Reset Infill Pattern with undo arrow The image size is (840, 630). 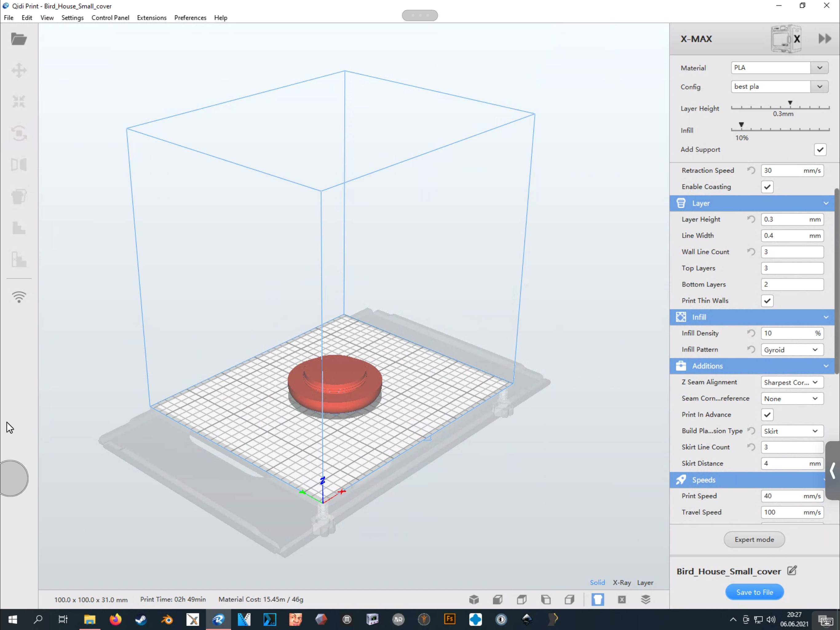point(751,349)
